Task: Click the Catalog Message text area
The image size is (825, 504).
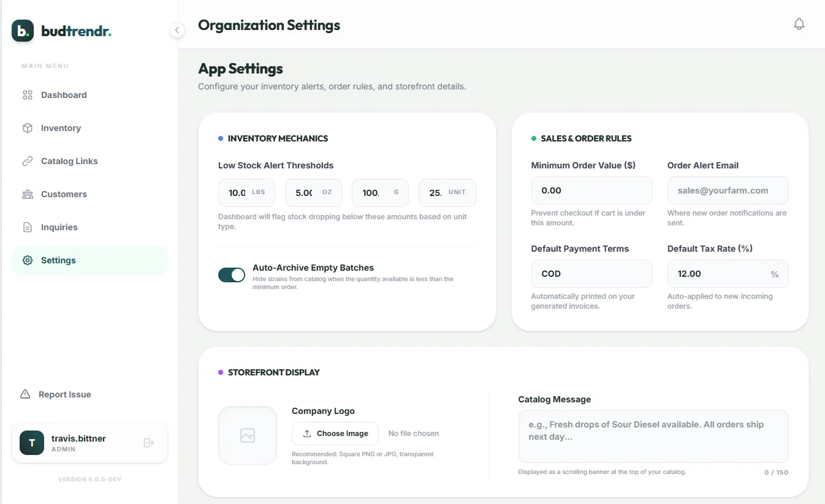Action: pyautogui.click(x=653, y=437)
